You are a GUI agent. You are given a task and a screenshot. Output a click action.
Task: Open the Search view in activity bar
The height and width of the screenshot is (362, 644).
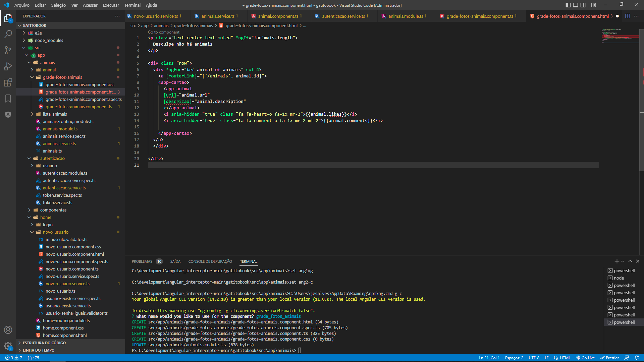[x=8, y=34]
